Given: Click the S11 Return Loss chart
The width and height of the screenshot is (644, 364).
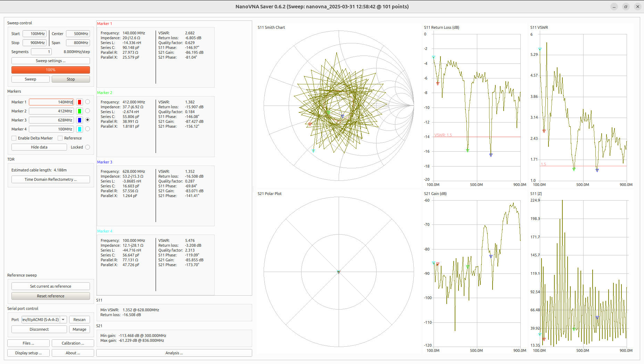Looking at the screenshot, I should click(x=477, y=107).
